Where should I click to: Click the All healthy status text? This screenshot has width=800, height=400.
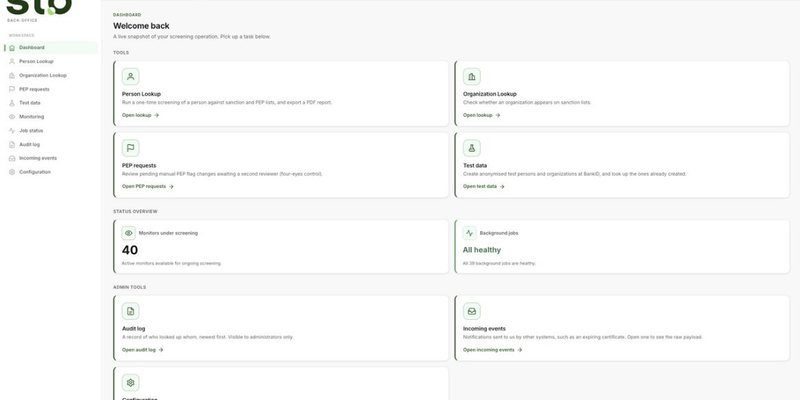pos(482,250)
